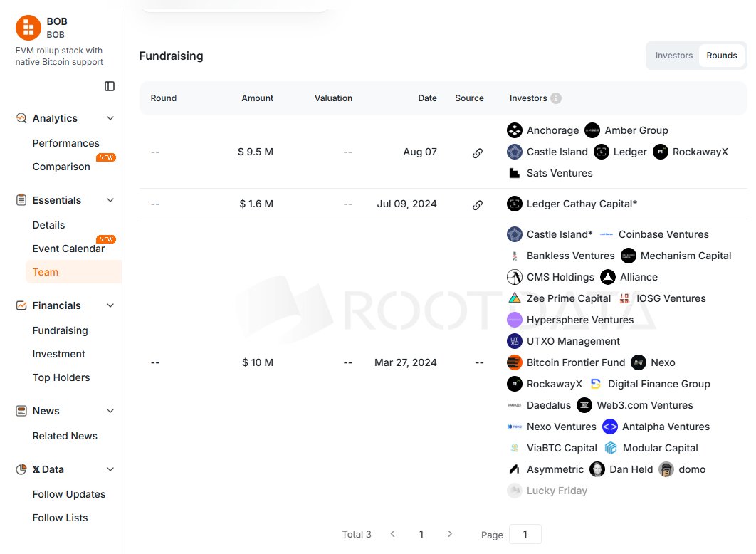The image size is (756, 554).
Task: Open the Lucky Friday investor link
Action: [557, 491]
